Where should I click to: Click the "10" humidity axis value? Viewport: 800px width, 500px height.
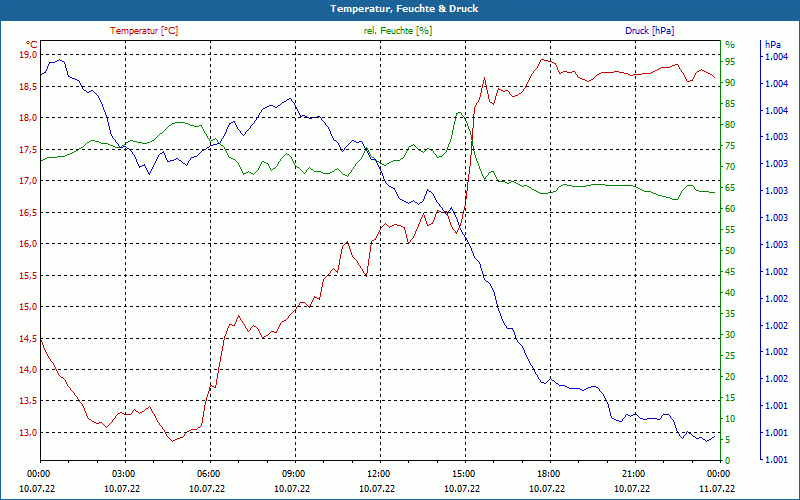pos(730,418)
